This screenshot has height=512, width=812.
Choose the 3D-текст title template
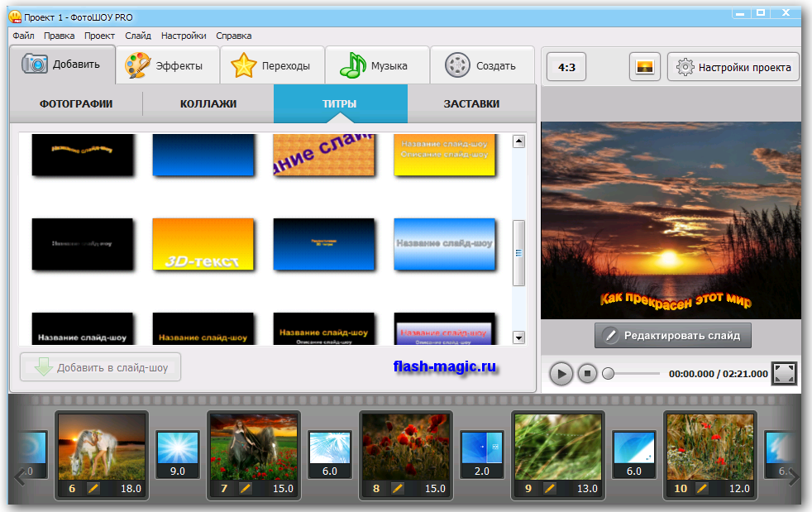pyautogui.click(x=203, y=244)
